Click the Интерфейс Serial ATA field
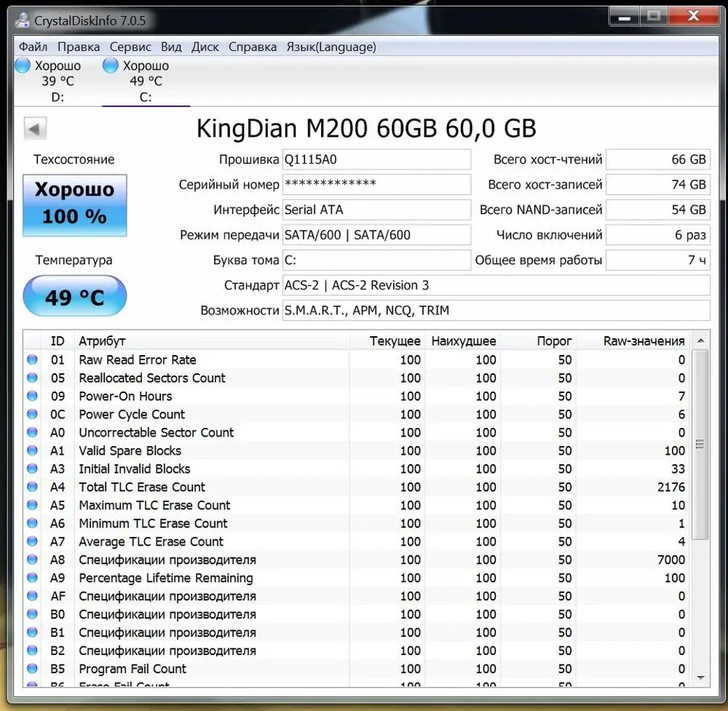 (376, 210)
